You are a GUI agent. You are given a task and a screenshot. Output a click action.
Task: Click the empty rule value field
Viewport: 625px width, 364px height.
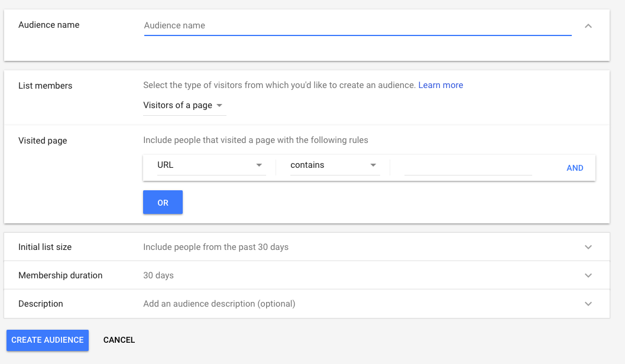[468, 167]
